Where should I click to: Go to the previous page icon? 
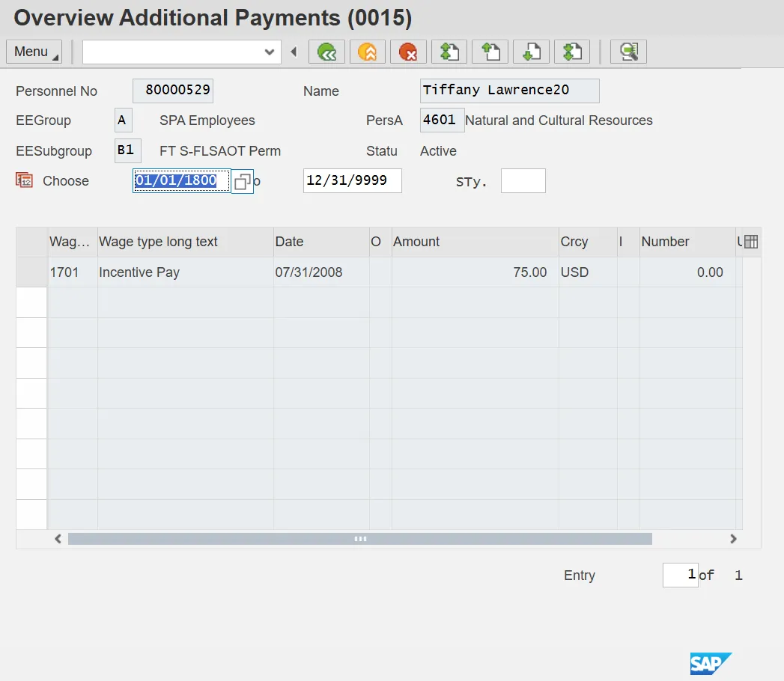click(x=490, y=52)
